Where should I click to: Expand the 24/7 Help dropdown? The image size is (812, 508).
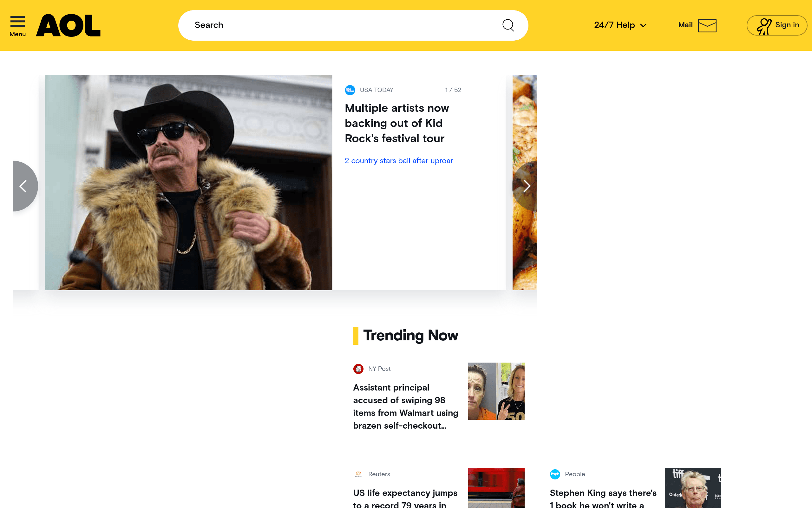620,25
